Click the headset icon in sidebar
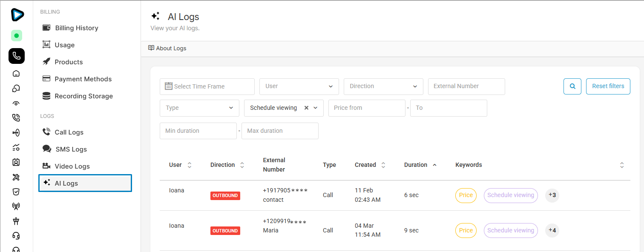The width and height of the screenshot is (644, 252). (16, 236)
